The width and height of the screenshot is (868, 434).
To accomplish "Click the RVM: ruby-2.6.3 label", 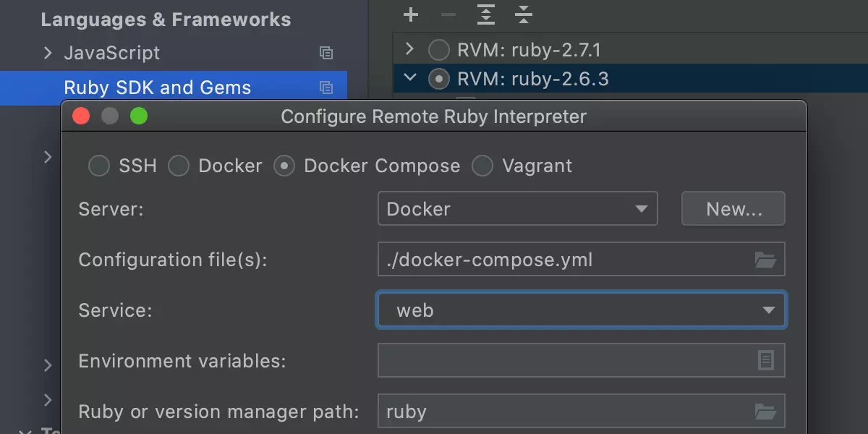I will point(533,78).
